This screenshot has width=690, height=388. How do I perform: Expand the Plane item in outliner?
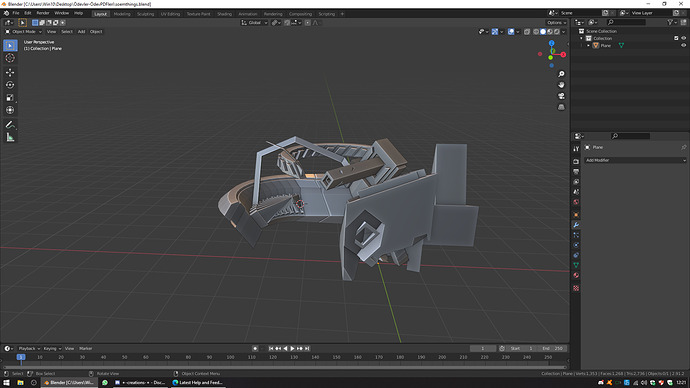(x=588, y=45)
